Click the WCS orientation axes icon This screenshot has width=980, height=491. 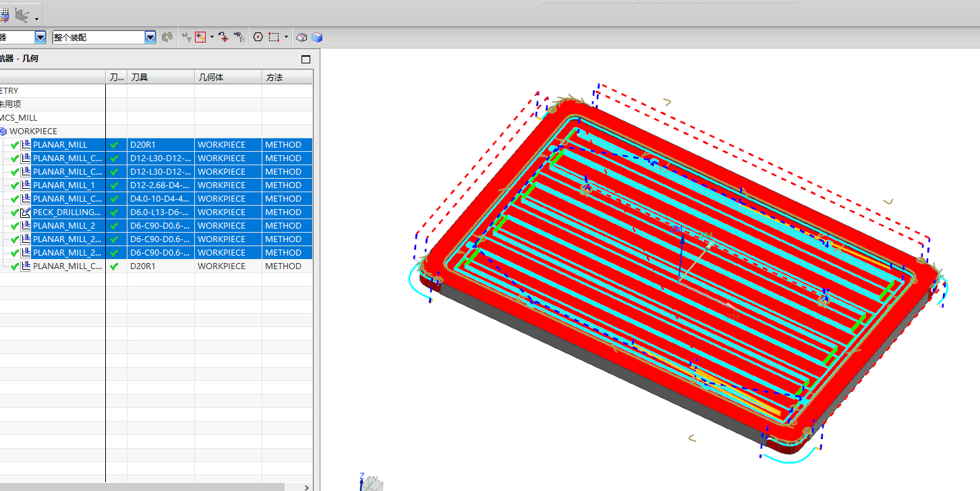click(x=22, y=14)
